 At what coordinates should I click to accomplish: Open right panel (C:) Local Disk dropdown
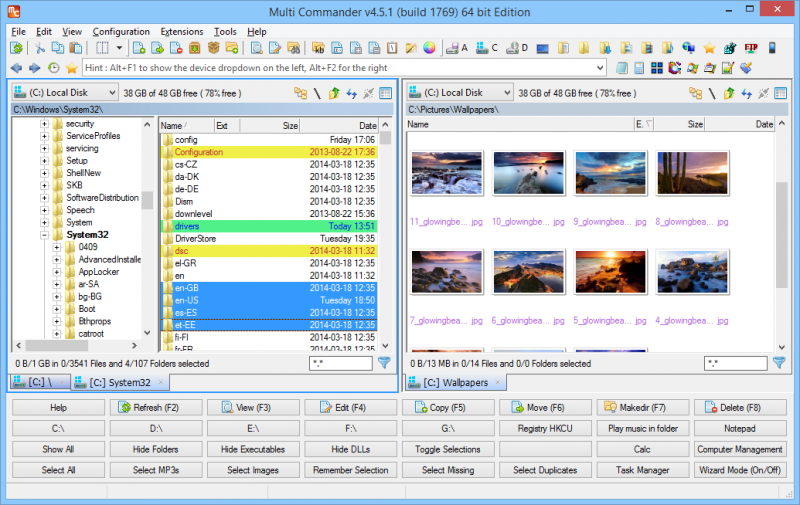(x=459, y=92)
